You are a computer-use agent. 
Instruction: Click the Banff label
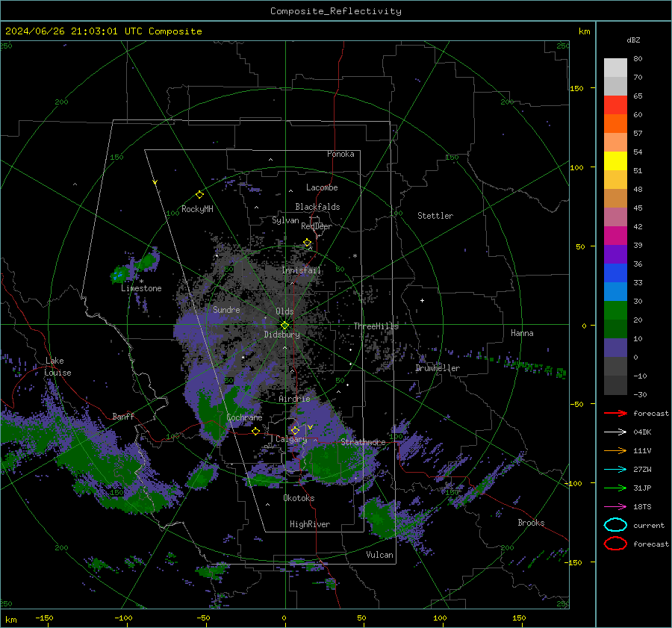coord(123,416)
